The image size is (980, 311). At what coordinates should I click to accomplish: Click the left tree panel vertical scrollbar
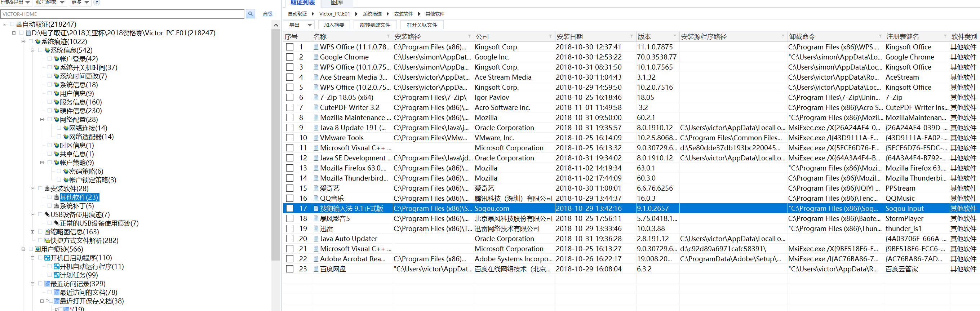(275, 145)
